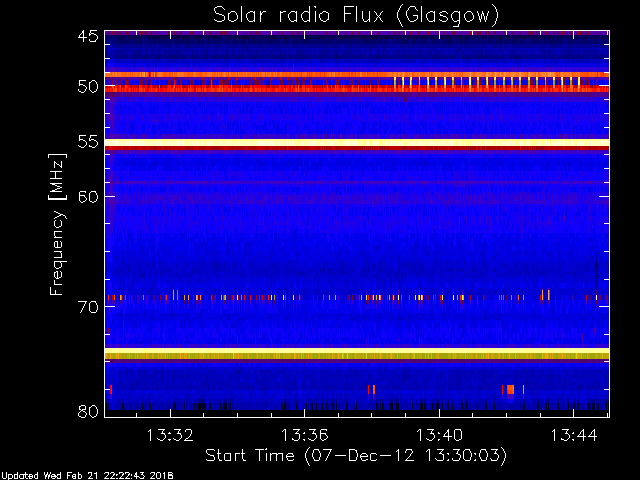The image size is (640, 480).
Task: Click the large orange burst block near 78 MHz
Action: pyautogui.click(x=510, y=389)
